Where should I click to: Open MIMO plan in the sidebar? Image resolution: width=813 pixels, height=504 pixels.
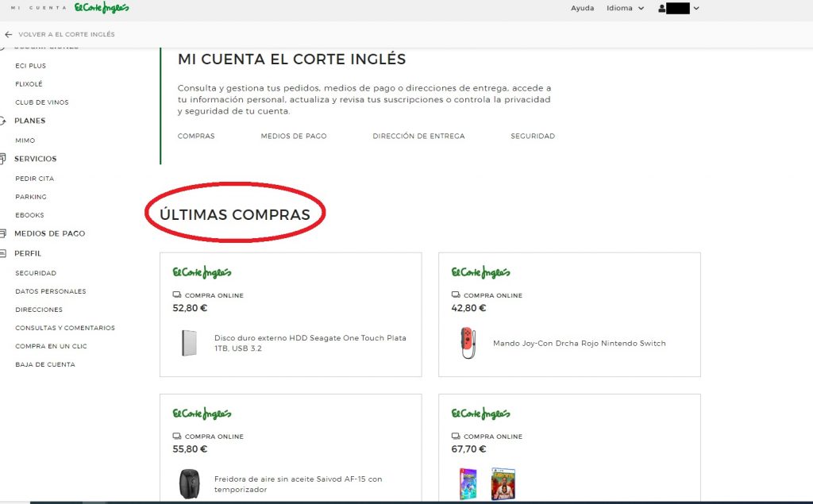(x=25, y=140)
